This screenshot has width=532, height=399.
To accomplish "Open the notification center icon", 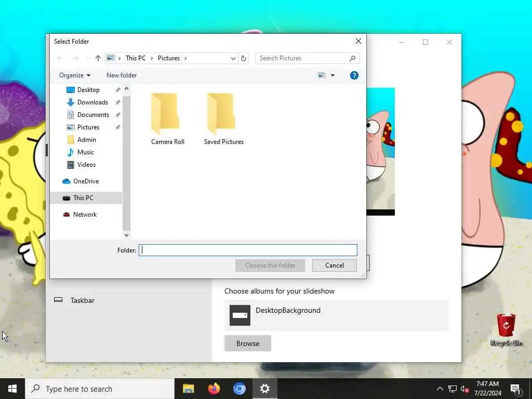I will (x=515, y=389).
